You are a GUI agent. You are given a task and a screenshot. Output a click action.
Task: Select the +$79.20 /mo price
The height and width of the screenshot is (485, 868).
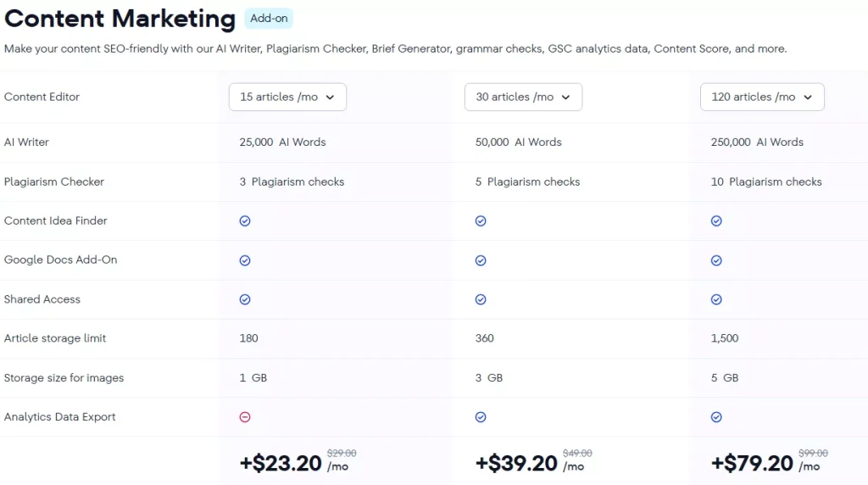[x=753, y=463]
